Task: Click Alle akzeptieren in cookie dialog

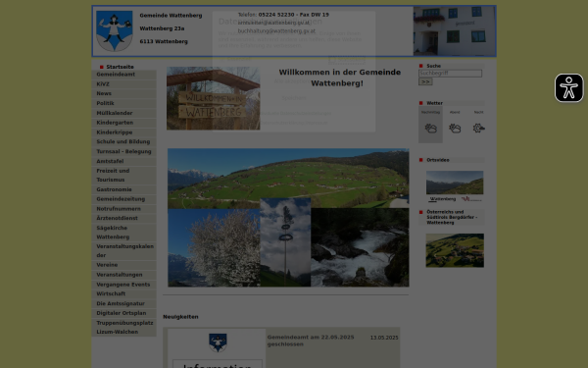Action: [294, 81]
